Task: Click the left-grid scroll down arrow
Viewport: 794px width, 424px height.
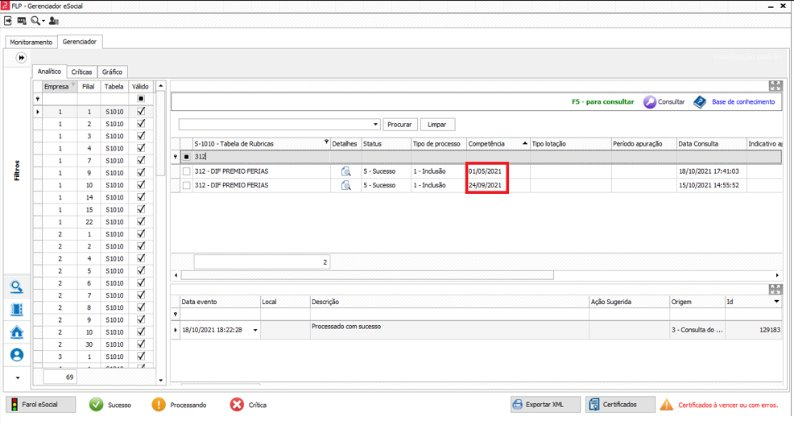Action: (x=161, y=379)
